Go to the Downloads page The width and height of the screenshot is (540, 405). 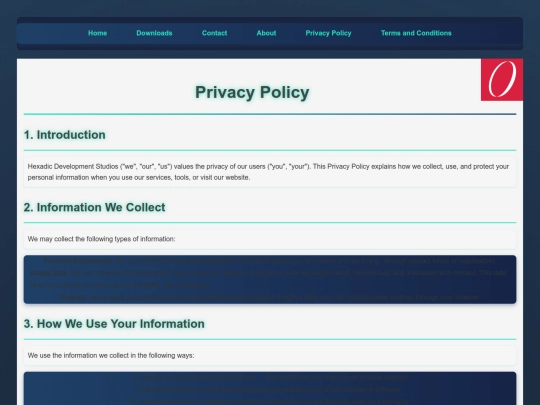(154, 33)
